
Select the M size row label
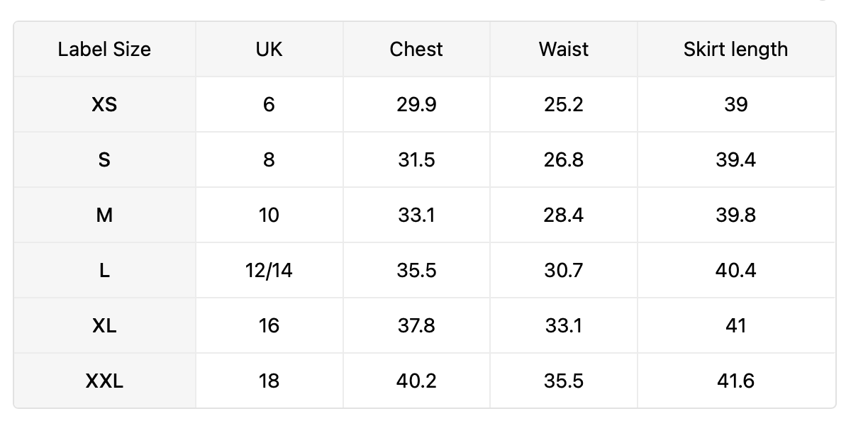pos(104,215)
